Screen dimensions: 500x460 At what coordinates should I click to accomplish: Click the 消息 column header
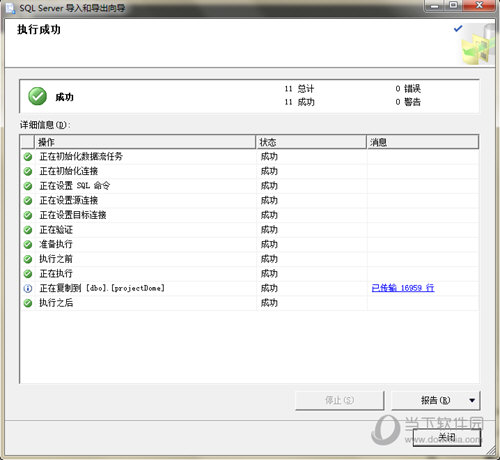(423, 142)
